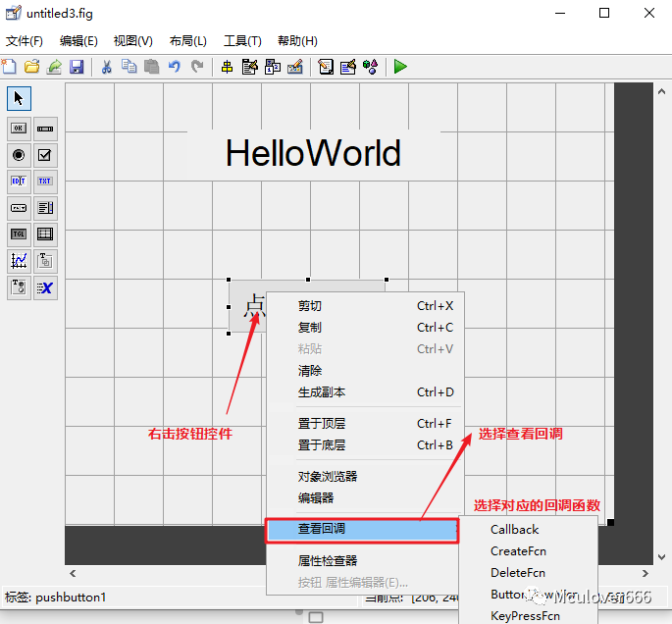Choose 置于底层 in the context menu
672x624 pixels.
click(x=365, y=445)
